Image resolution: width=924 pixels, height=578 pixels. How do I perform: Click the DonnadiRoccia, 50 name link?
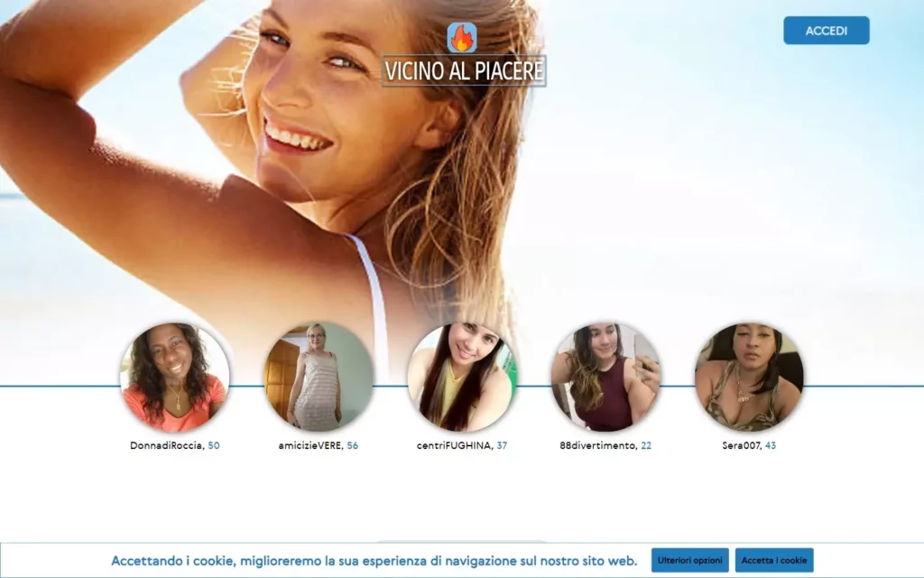[x=175, y=444]
